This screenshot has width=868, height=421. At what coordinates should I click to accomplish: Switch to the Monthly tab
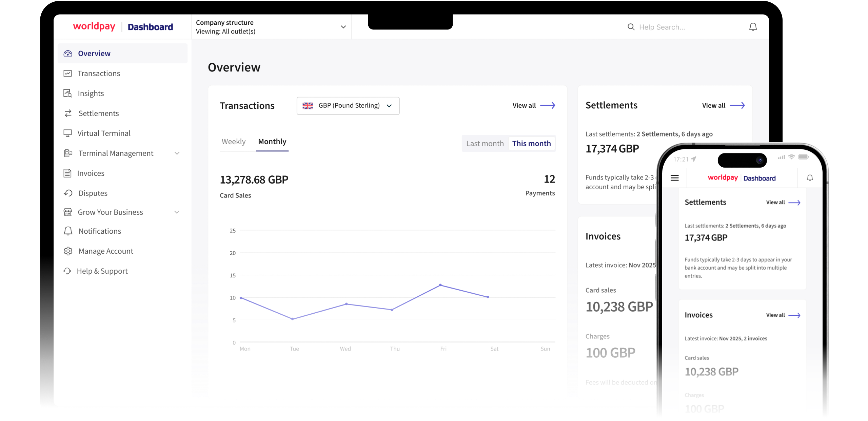[272, 142]
